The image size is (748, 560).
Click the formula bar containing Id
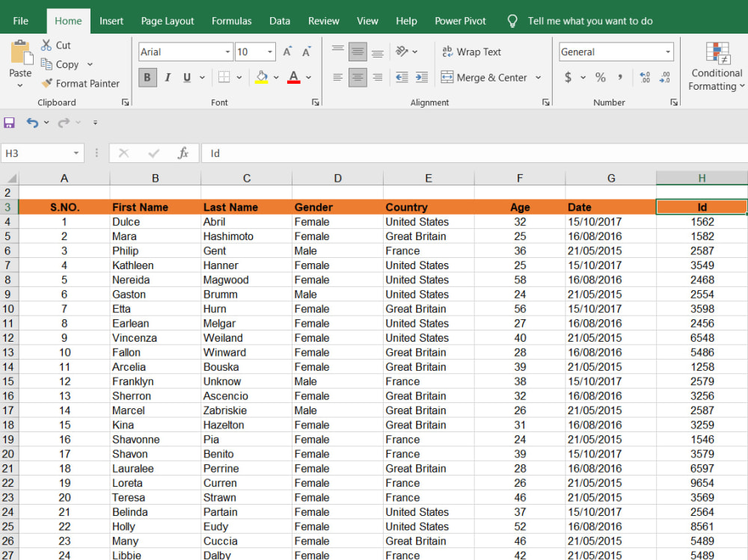(474, 153)
